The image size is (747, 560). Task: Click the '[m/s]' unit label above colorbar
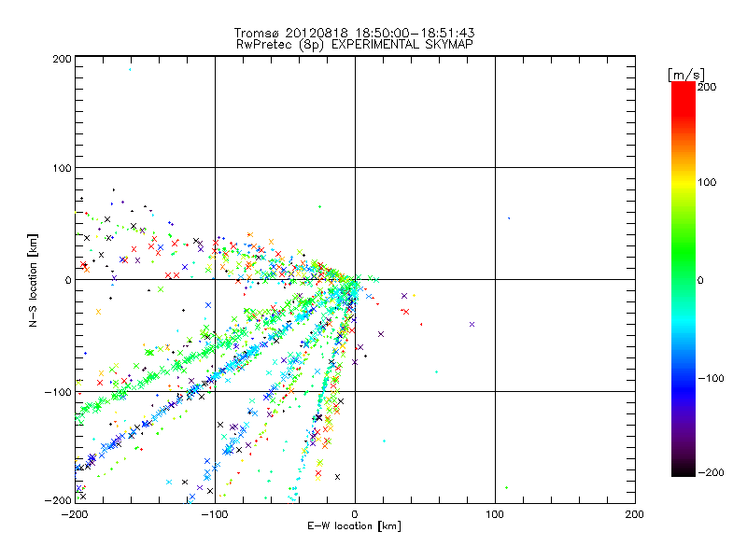tap(686, 75)
